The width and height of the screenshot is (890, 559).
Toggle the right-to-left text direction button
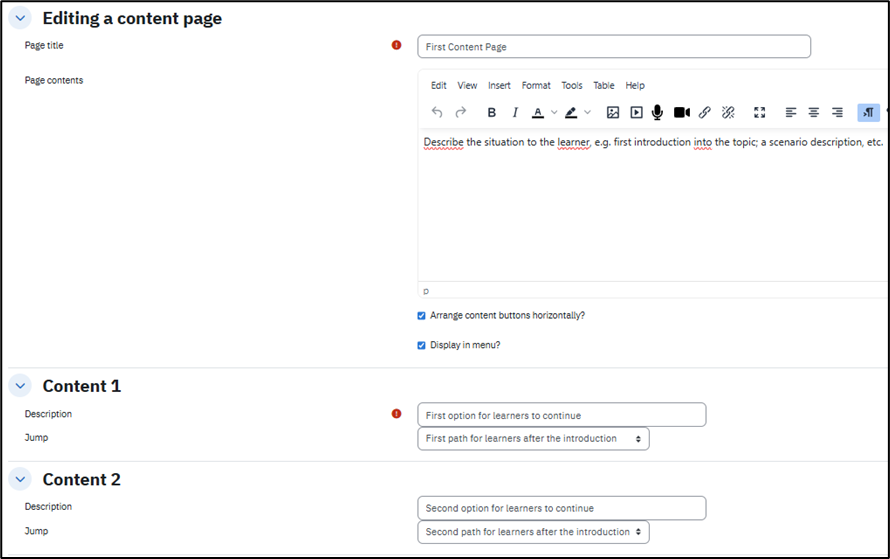point(868,113)
